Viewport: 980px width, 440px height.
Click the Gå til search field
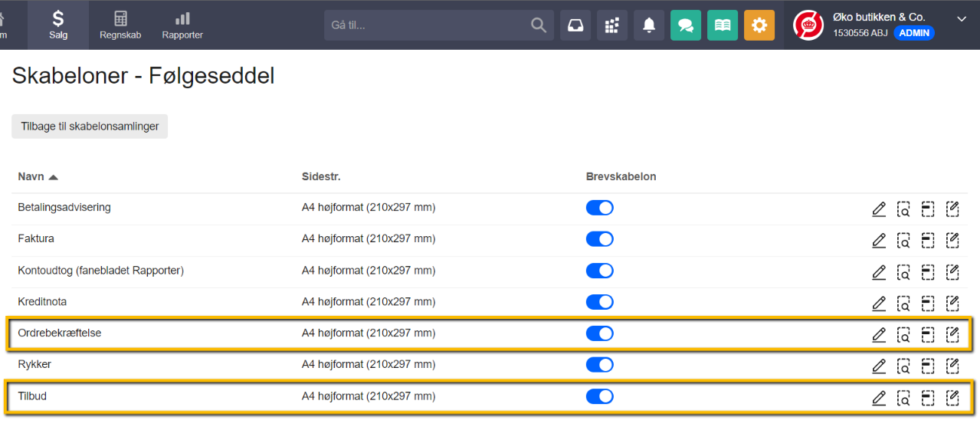click(x=429, y=25)
